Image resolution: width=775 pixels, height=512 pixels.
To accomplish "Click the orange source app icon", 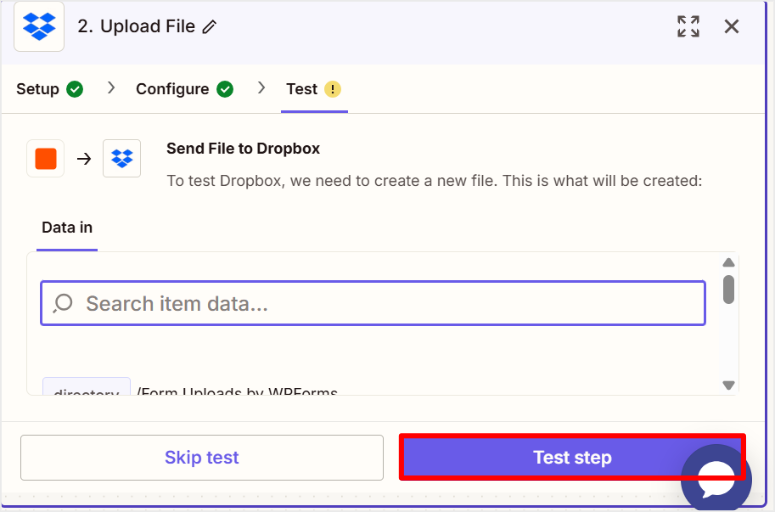I will pyautogui.click(x=45, y=159).
